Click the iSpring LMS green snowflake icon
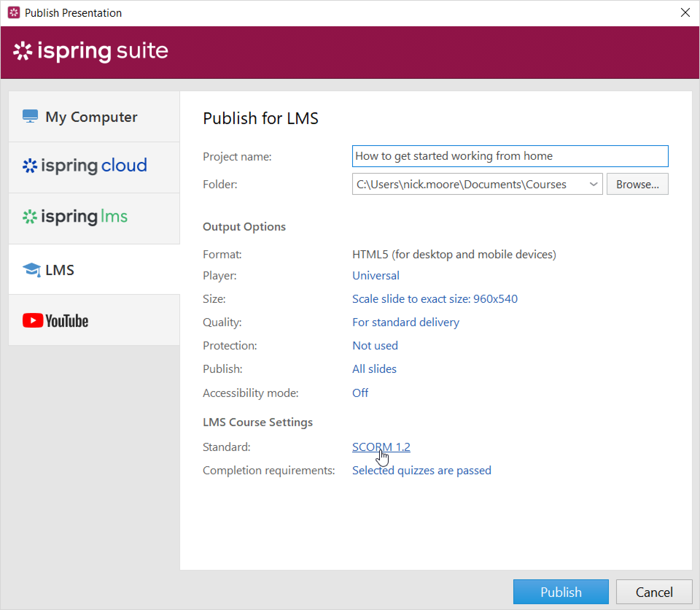Screen dimensions: 700x610 [x=30, y=217]
